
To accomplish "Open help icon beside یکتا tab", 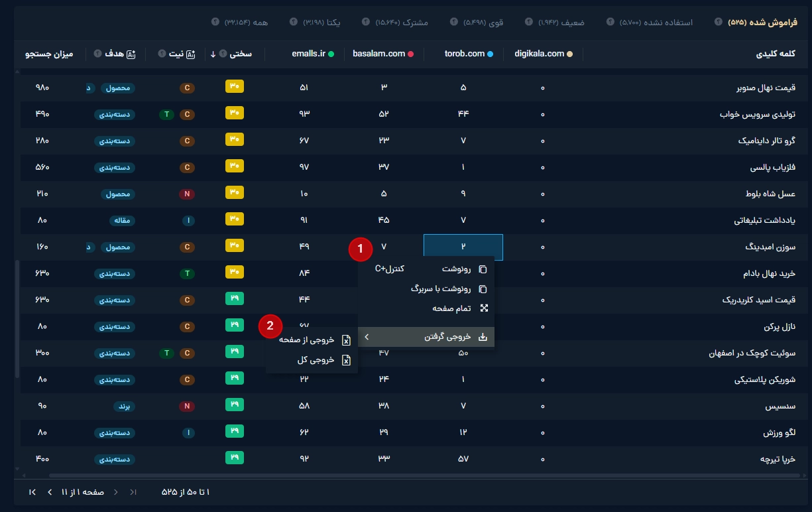I will pyautogui.click(x=293, y=22).
